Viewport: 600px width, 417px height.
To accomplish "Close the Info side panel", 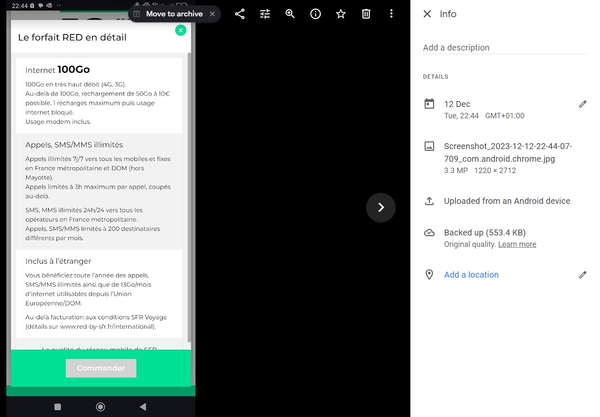I will (x=428, y=14).
